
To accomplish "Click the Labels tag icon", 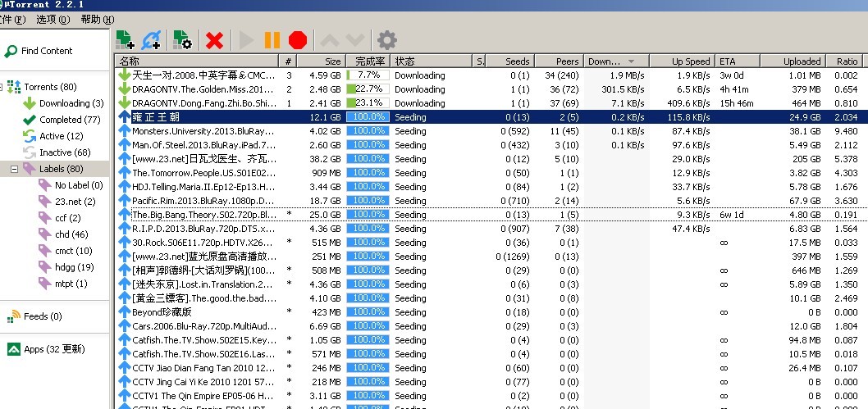I will click(x=30, y=169).
